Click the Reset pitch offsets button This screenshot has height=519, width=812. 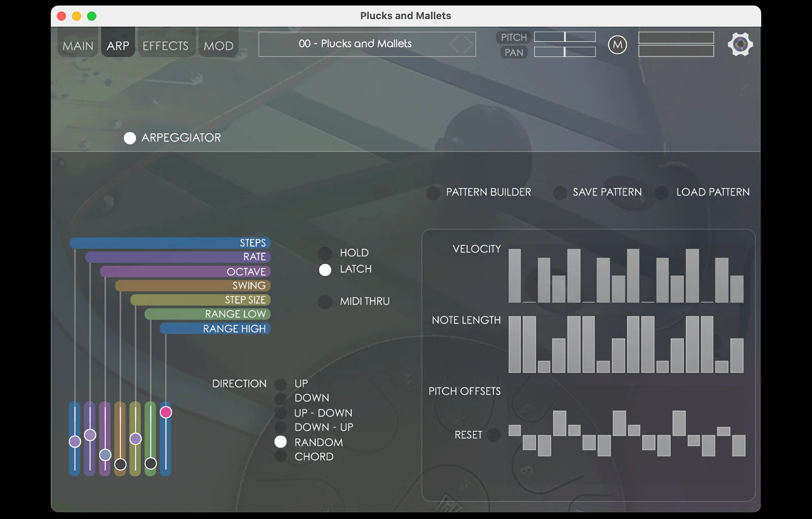[493, 435]
